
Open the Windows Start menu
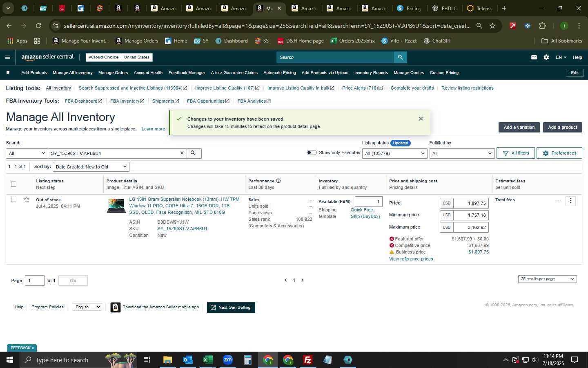pyautogui.click(x=9, y=360)
